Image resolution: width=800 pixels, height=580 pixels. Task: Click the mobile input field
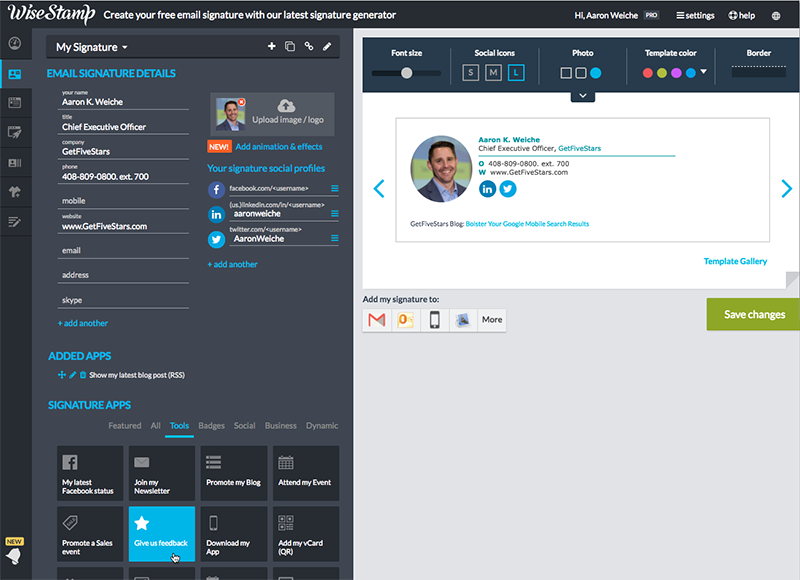point(123,200)
